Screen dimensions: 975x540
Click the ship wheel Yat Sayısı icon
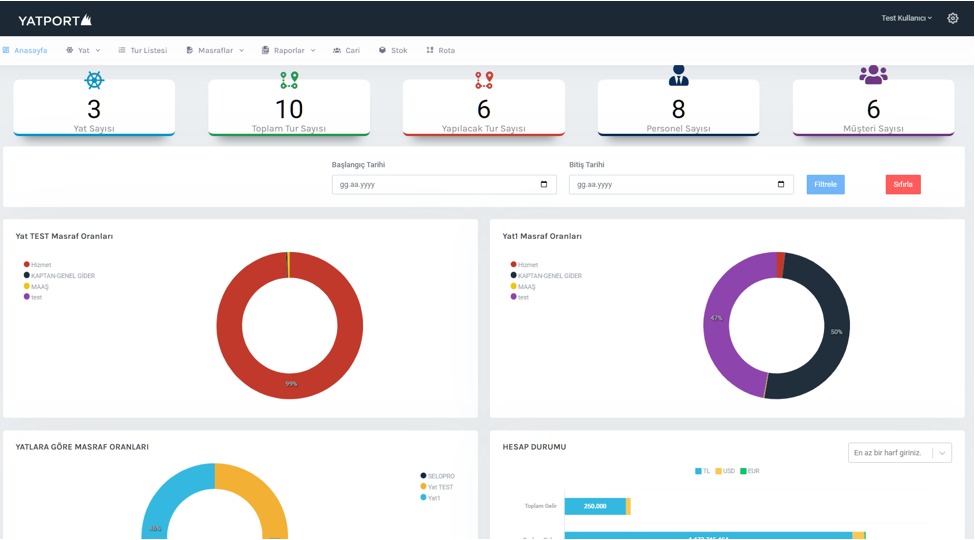point(94,80)
